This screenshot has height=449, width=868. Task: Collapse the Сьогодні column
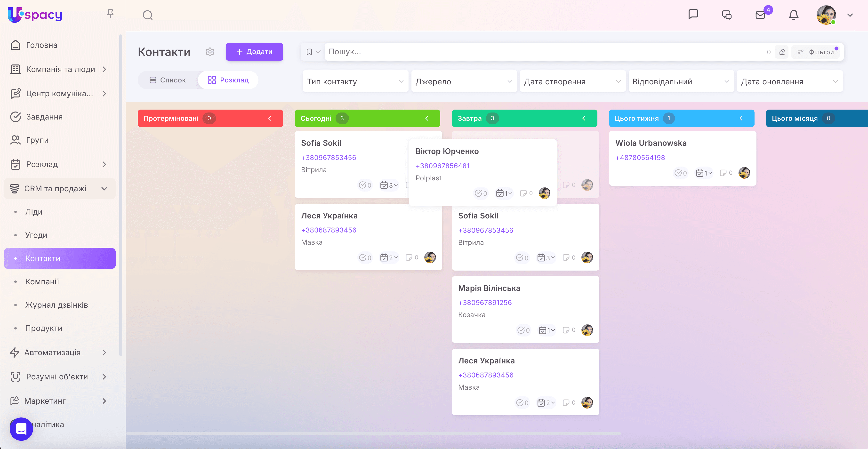click(x=426, y=118)
